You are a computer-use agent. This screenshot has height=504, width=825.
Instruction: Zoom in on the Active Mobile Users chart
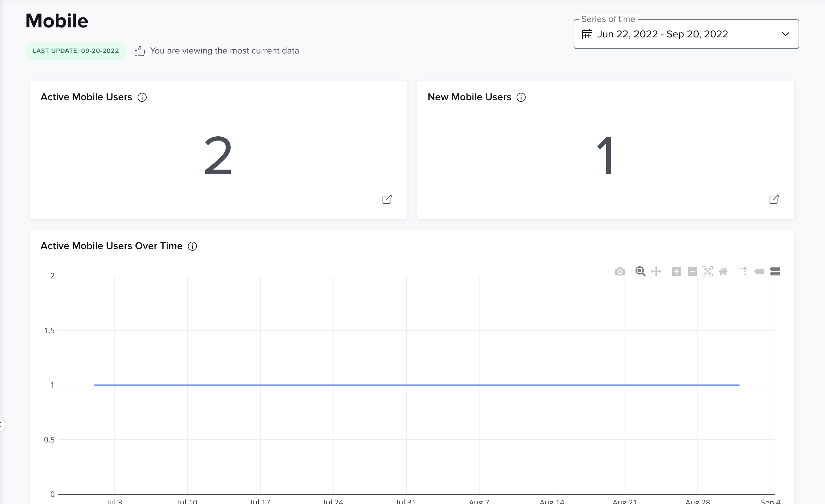[676, 271]
